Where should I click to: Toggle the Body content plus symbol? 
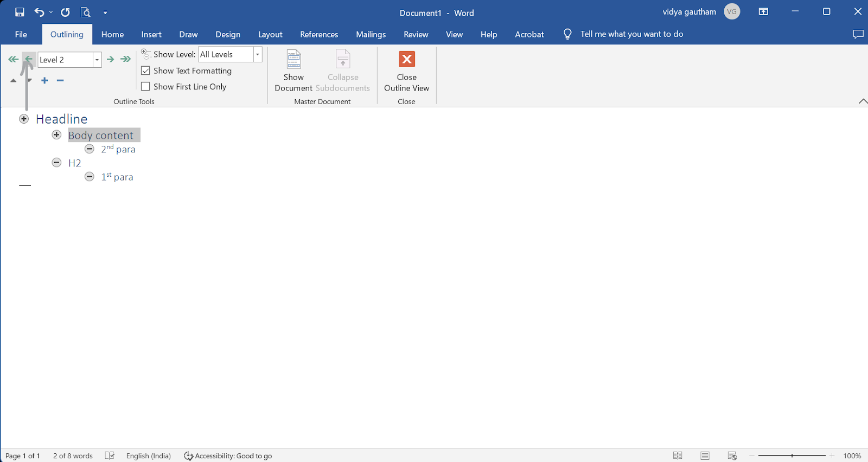[56, 134]
